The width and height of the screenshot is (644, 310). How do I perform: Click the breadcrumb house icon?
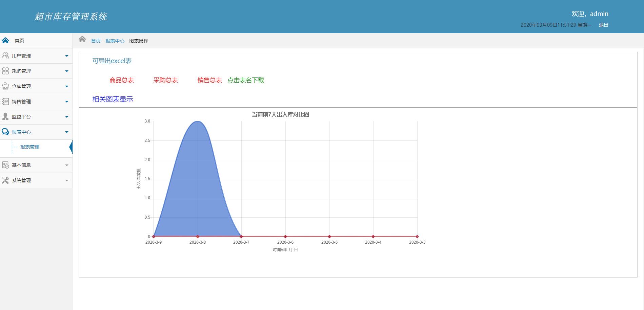pyautogui.click(x=82, y=39)
